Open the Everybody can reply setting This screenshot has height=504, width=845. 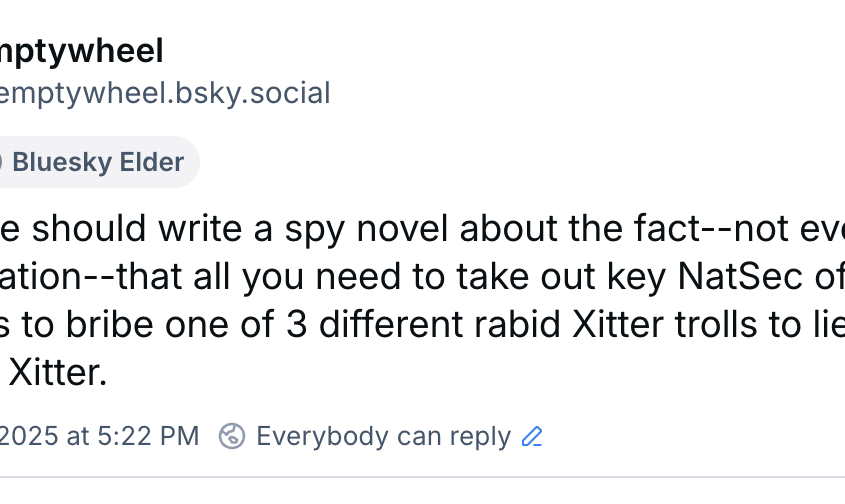(x=383, y=436)
